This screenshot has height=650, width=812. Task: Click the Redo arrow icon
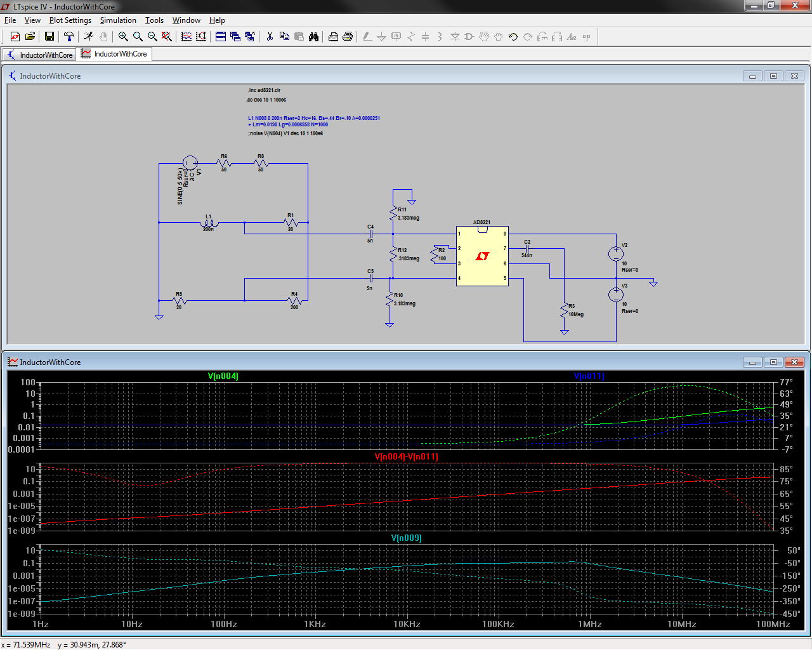pos(528,37)
